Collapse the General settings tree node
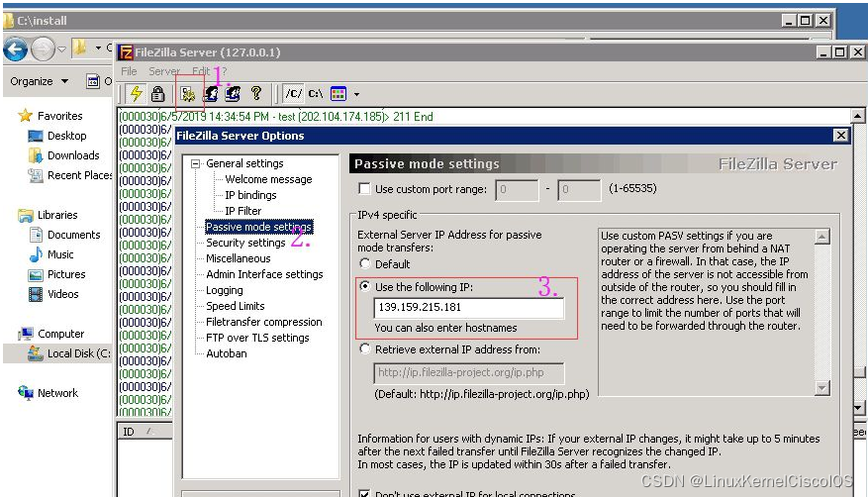 (x=195, y=163)
